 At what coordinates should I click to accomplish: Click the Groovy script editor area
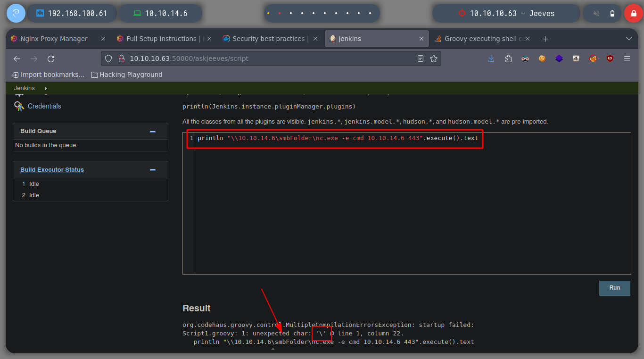coord(406,203)
